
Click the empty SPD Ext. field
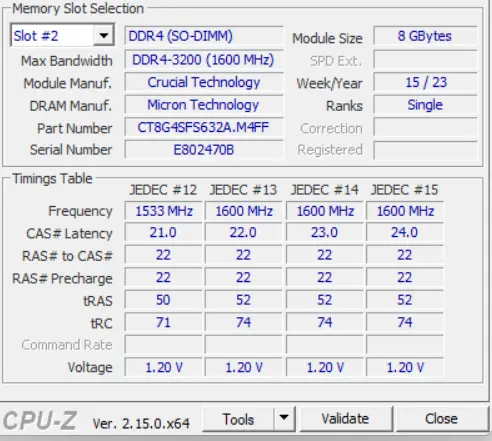[x=425, y=60]
